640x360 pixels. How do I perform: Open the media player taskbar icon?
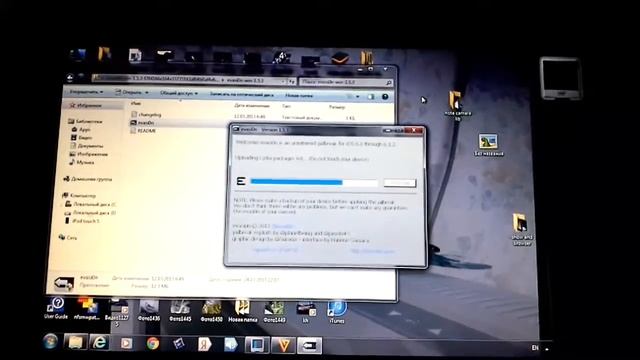pyautogui.click(x=126, y=343)
